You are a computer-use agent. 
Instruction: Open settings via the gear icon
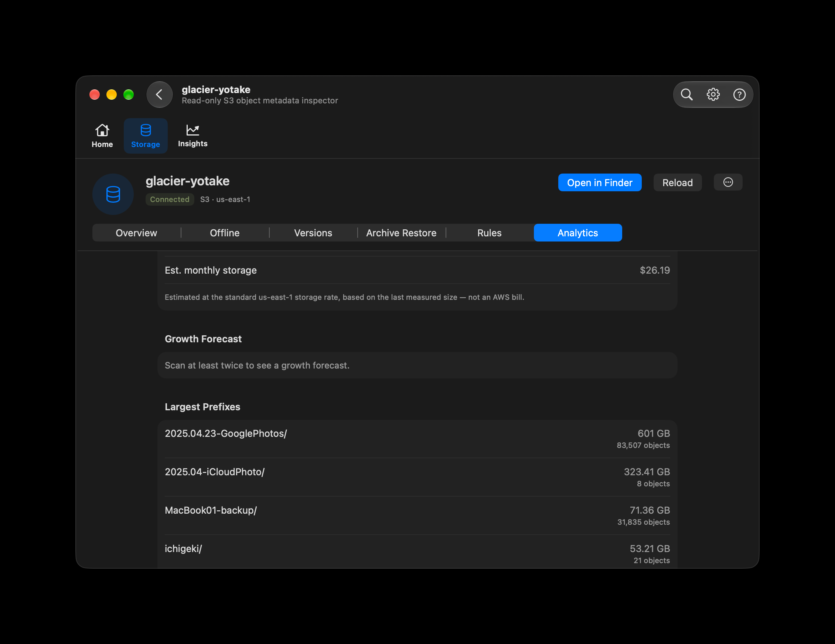713,95
